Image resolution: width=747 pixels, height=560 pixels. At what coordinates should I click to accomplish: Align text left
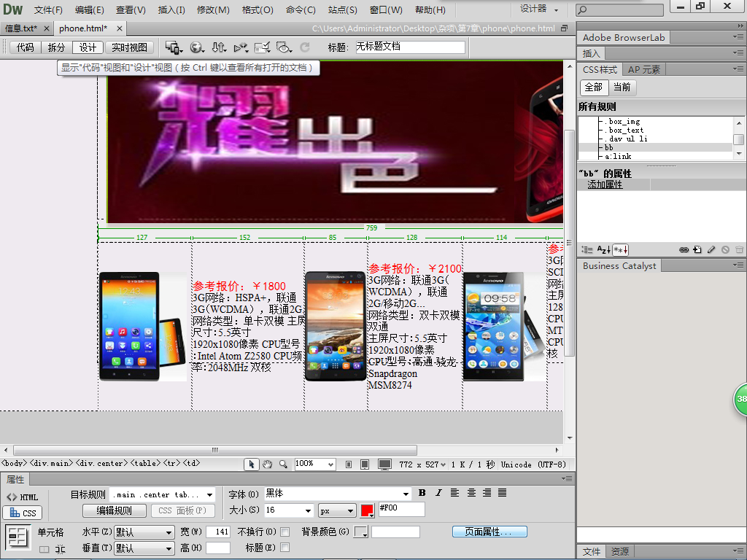tap(455, 493)
